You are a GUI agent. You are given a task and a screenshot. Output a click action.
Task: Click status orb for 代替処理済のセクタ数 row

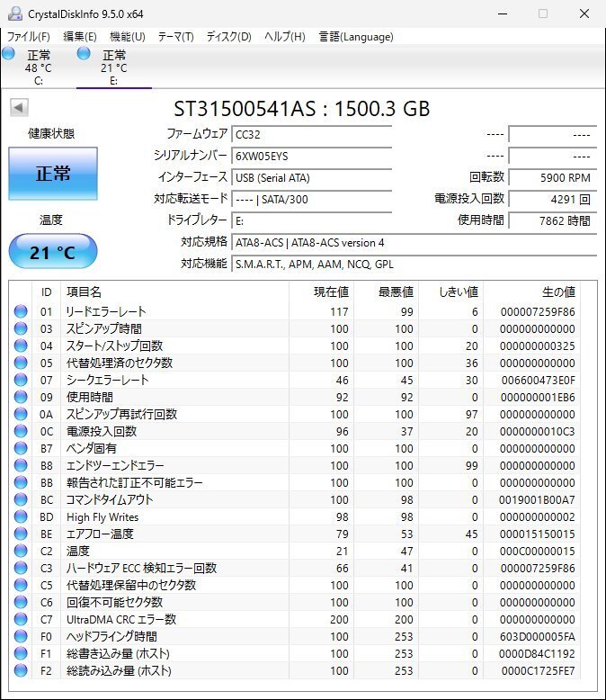coord(21,363)
